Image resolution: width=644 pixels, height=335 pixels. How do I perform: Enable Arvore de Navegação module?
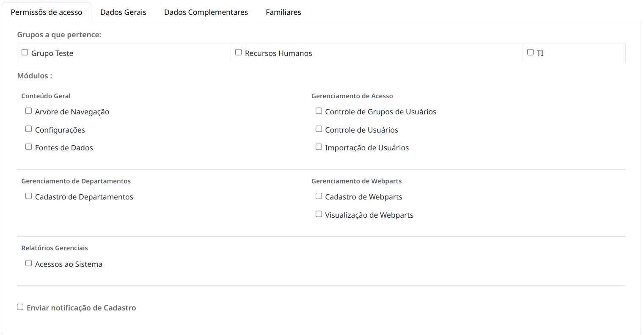point(29,111)
